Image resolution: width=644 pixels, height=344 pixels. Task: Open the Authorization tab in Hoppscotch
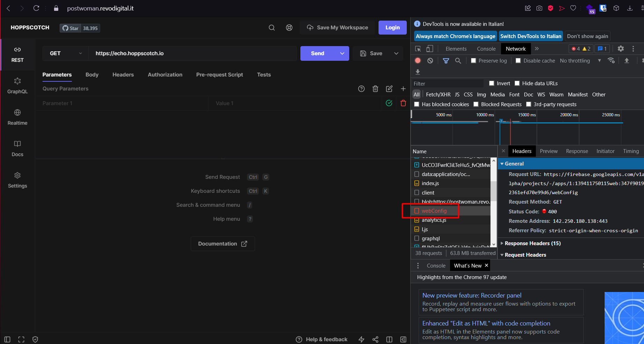pyautogui.click(x=165, y=74)
